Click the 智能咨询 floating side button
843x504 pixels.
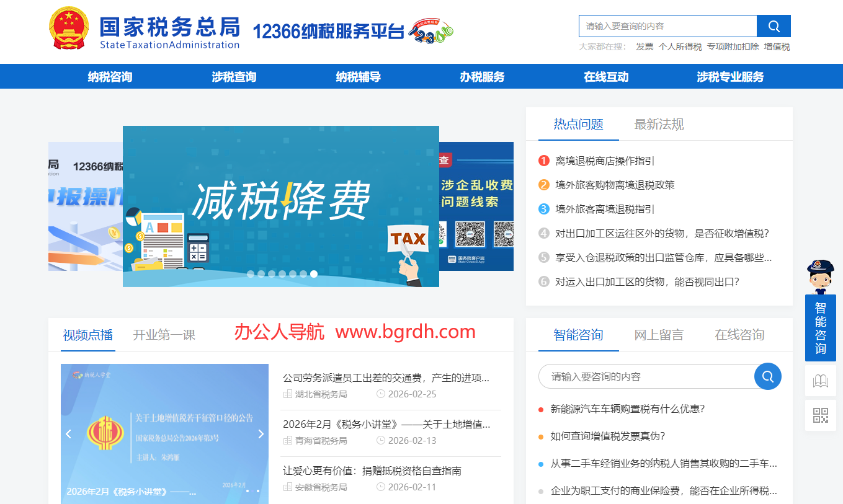821,327
